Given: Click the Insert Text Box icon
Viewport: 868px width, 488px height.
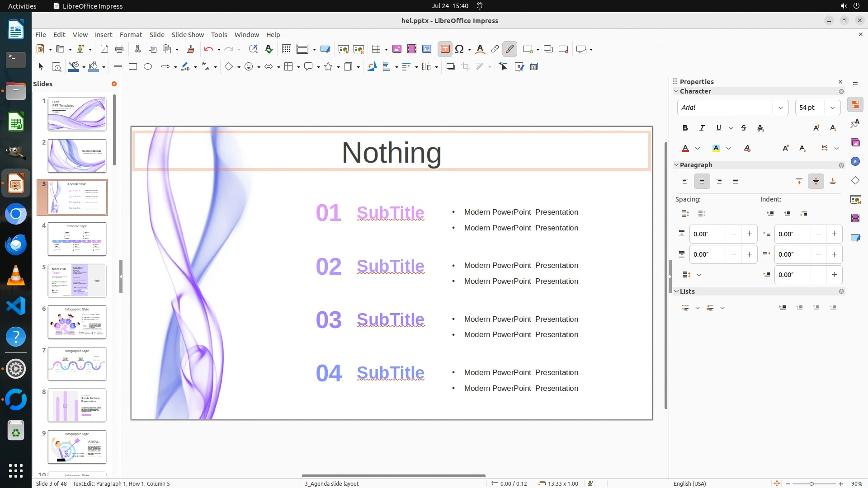Looking at the screenshot, I should [445, 49].
